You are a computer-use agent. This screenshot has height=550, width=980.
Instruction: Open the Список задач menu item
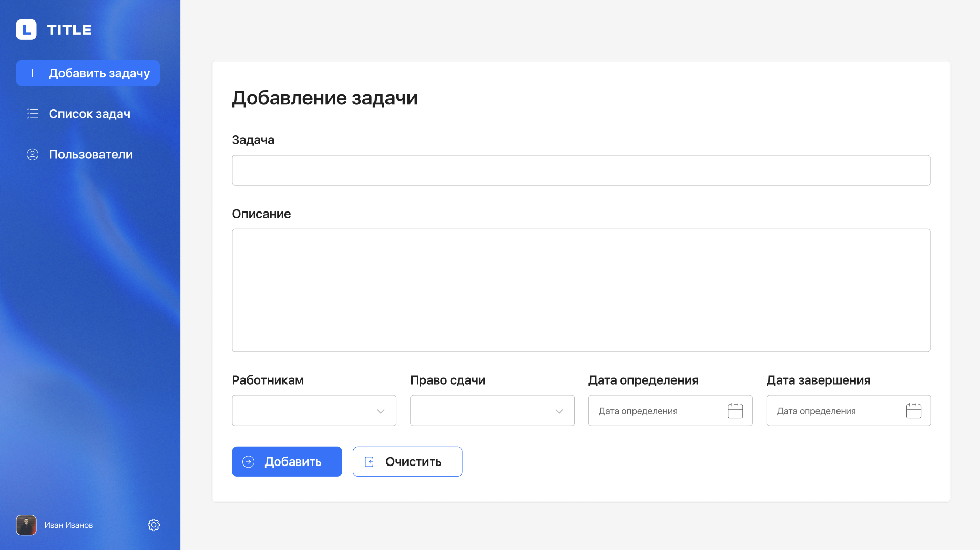pos(89,114)
